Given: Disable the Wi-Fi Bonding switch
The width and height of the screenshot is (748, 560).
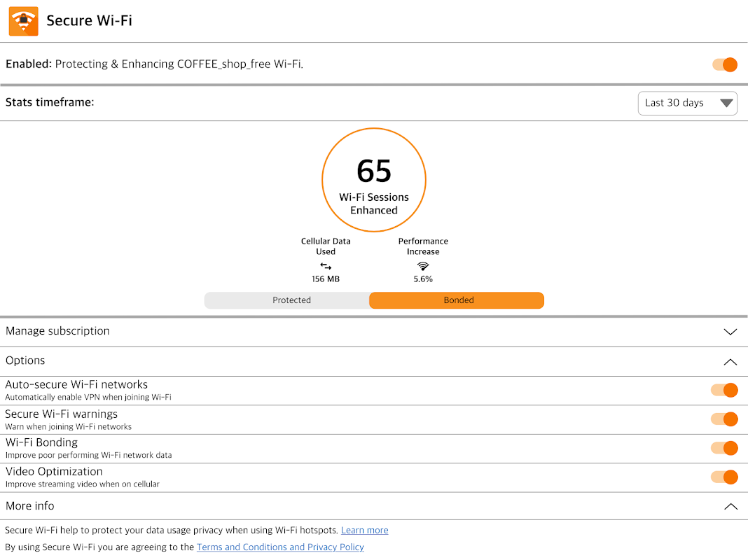Looking at the screenshot, I should [724, 448].
